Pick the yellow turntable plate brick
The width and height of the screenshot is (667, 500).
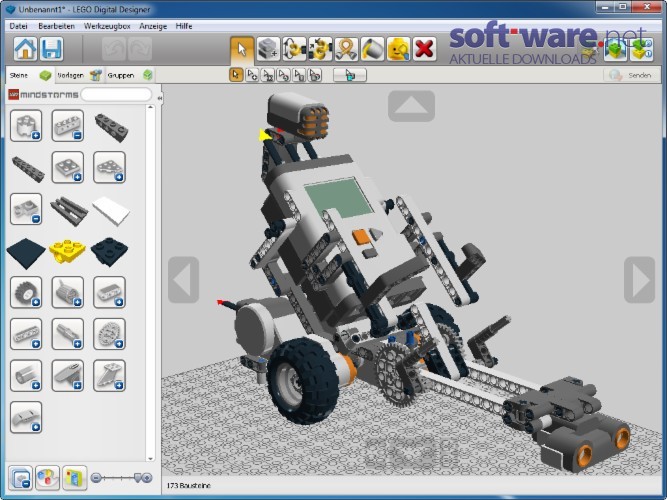tap(67, 251)
